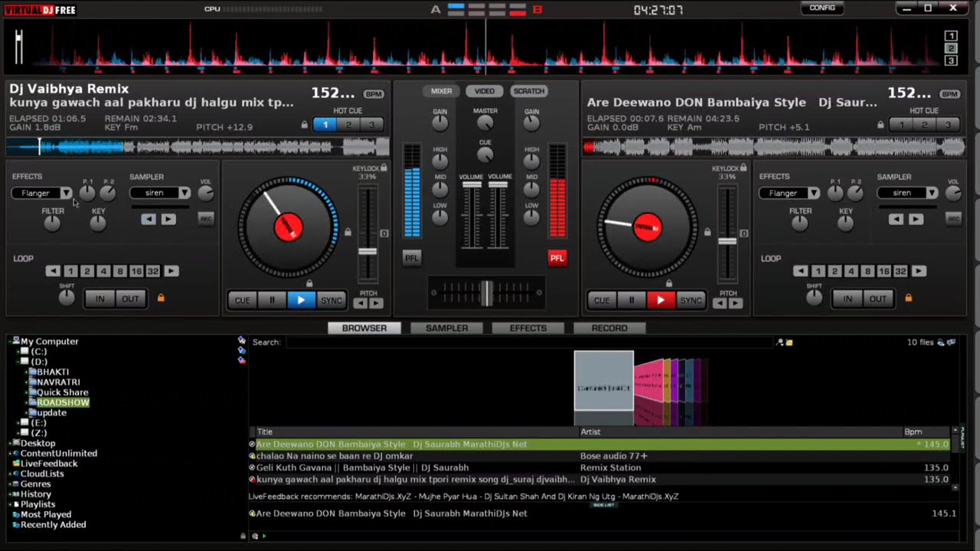980x551 pixels.
Task: Sync the right deck tempo
Action: tap(691, 300)
